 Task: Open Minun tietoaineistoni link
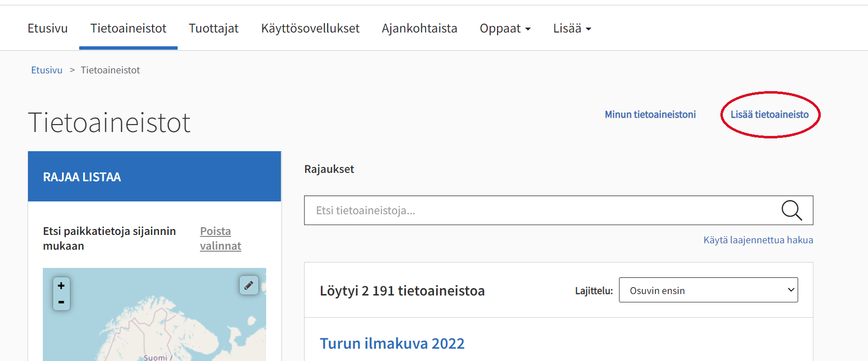pos(650,114)
